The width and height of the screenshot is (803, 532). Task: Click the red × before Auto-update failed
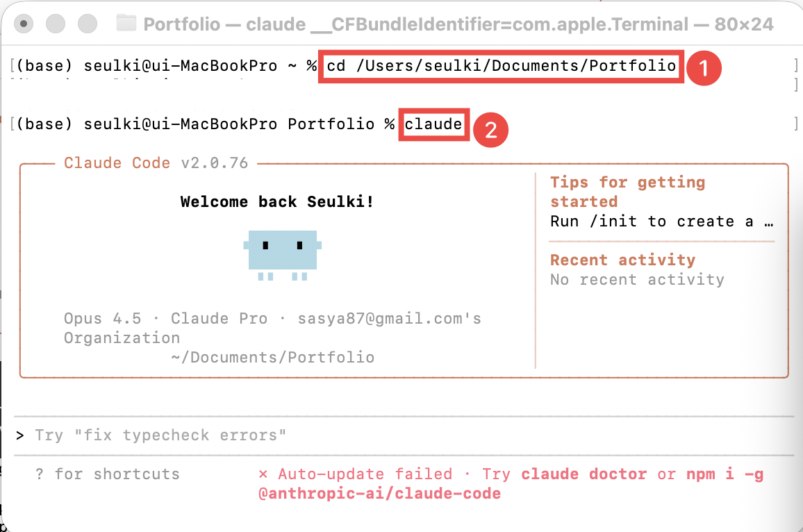(x=263, y=474)
